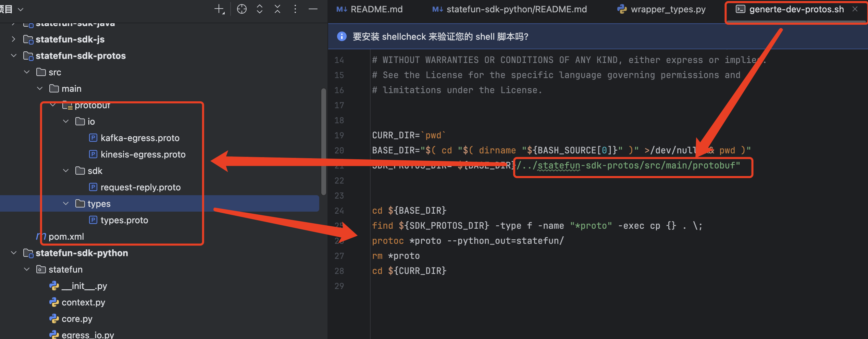Collapse io folder chevron
Viewport: 868px width, 339px height.
(66, 121)
